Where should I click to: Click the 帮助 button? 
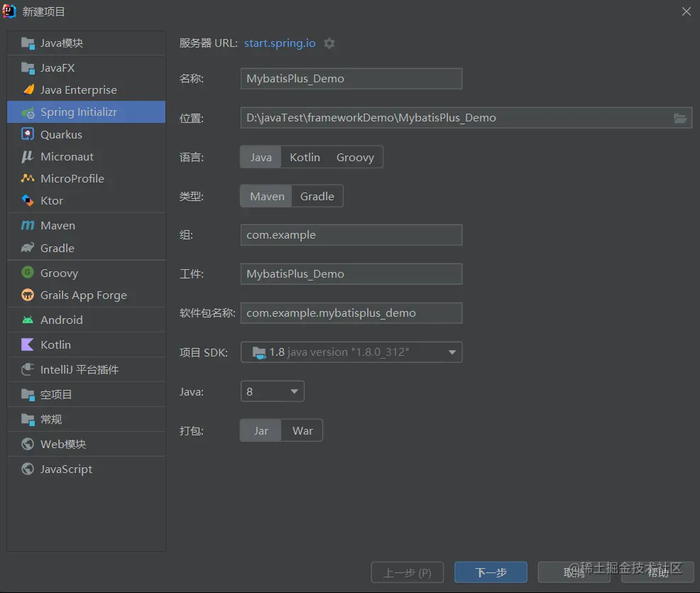(657, 572)
